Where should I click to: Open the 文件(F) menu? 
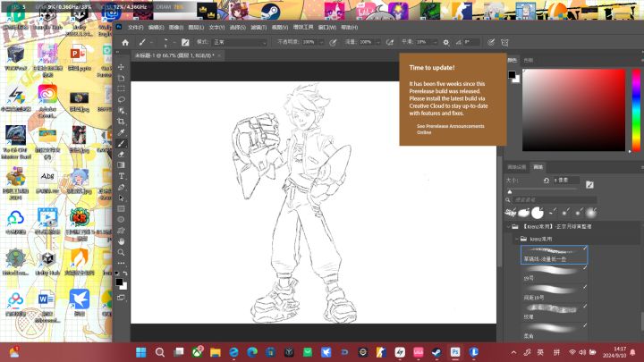pyautogui.click(x=136, y=28)
